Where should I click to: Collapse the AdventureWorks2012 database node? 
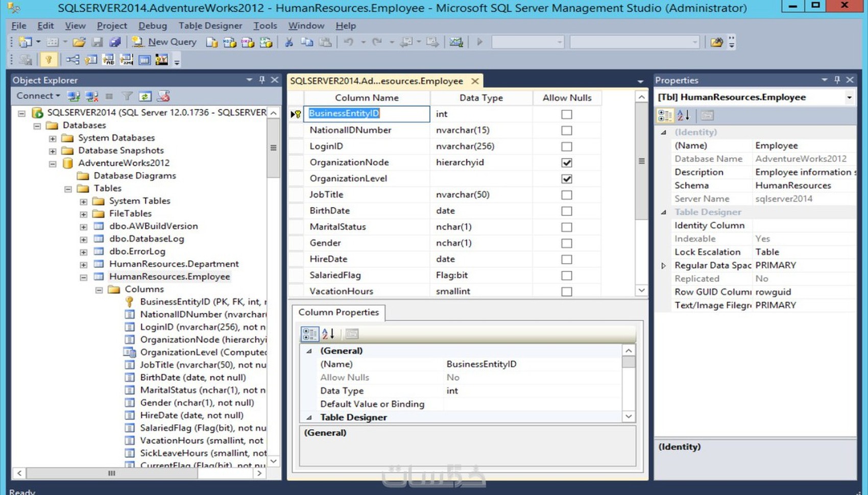pyautogui.click(x=52, y=163)
